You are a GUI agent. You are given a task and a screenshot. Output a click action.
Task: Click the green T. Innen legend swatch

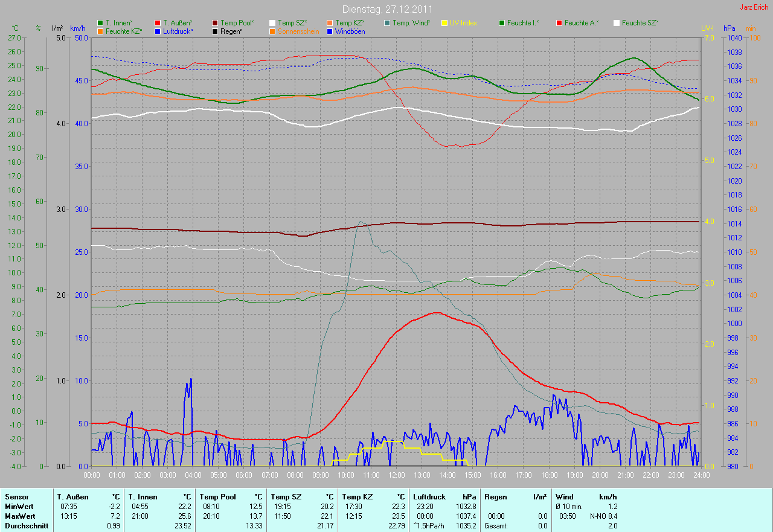point(100,23)
